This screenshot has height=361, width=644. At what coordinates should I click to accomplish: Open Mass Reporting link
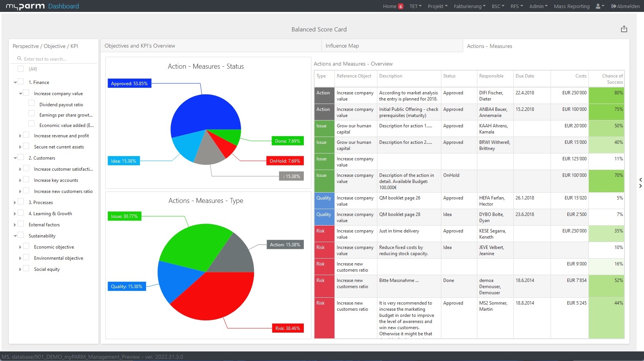point(572,6)
